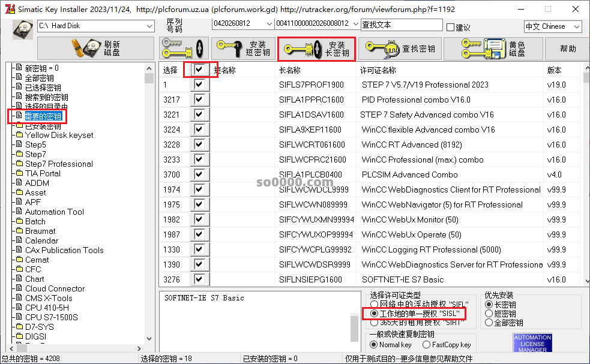Click the Step5 document icon
Image resolution: width=590 pixels, height=364 pixels.
coord(19,145)
